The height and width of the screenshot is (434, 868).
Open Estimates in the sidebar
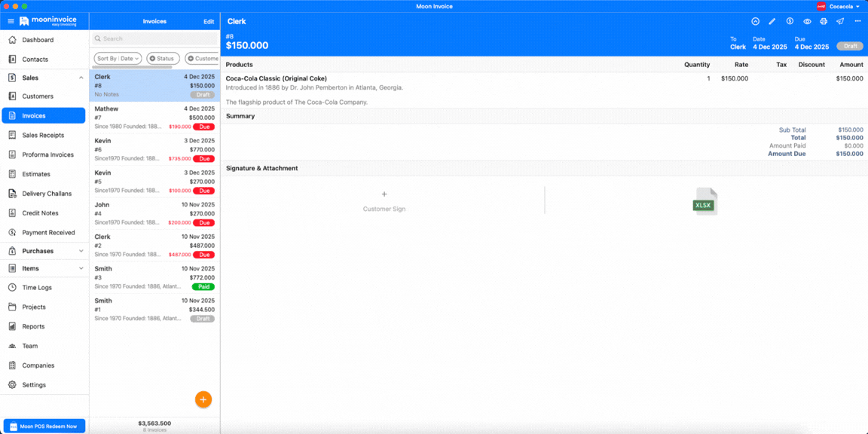coord(36,174)
